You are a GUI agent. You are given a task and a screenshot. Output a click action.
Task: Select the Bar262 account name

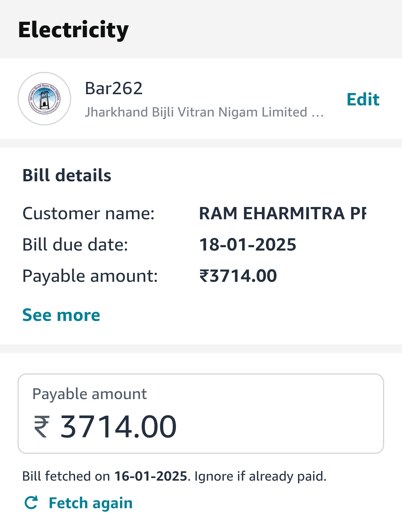[114, 88]
